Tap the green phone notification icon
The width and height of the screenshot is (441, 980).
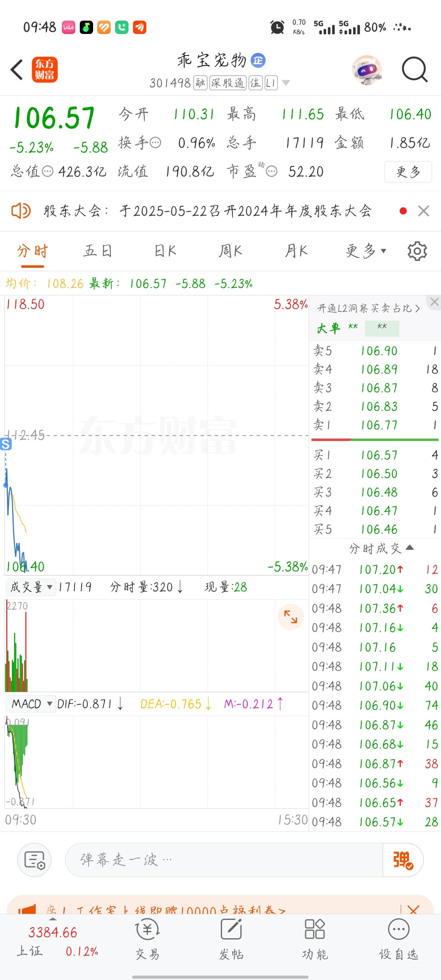[x=122, y=27]
